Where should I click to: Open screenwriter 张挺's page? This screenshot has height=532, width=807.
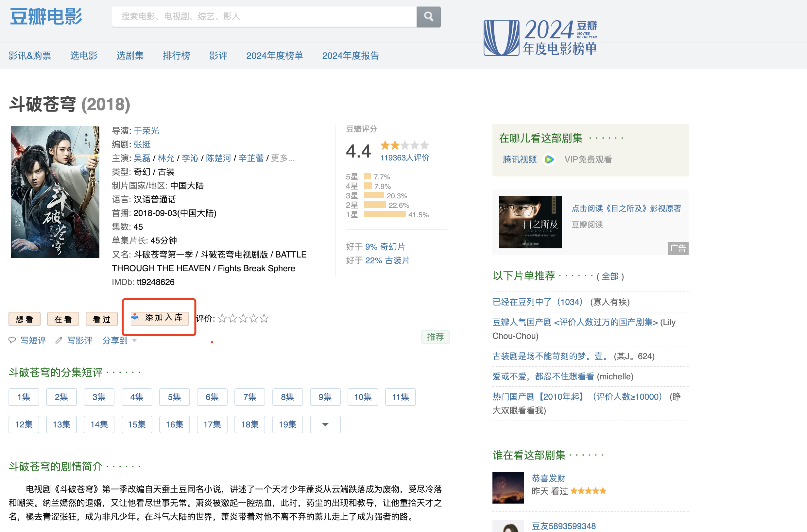click(142, 144)
